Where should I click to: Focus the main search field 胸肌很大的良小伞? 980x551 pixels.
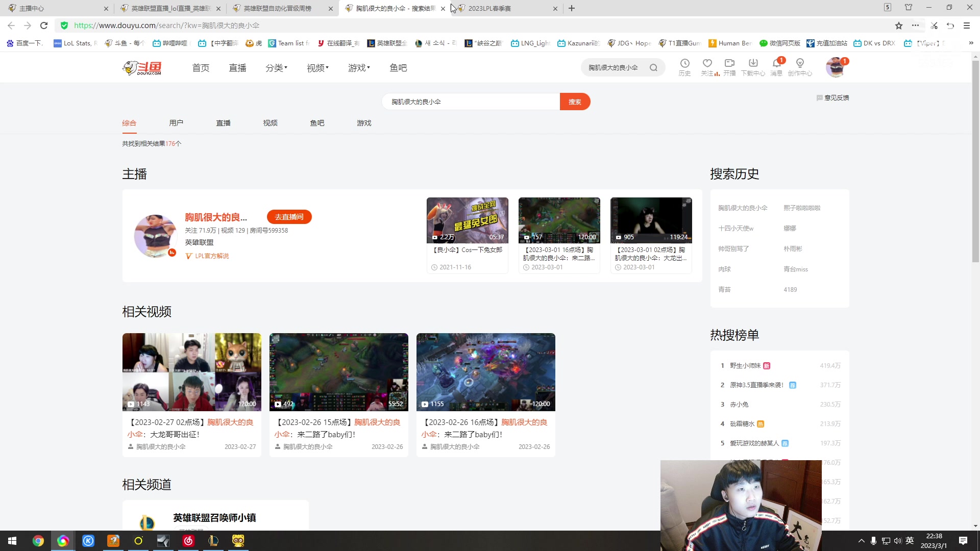471,102
